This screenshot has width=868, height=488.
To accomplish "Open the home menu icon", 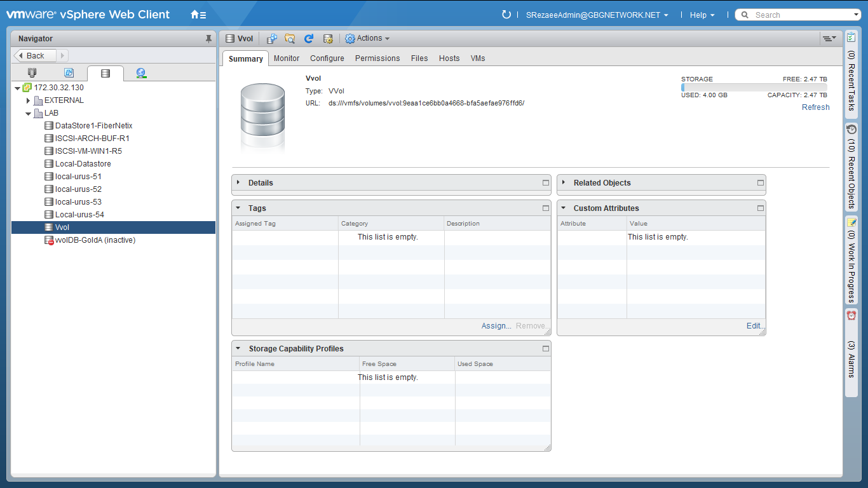I will (198, 15).
